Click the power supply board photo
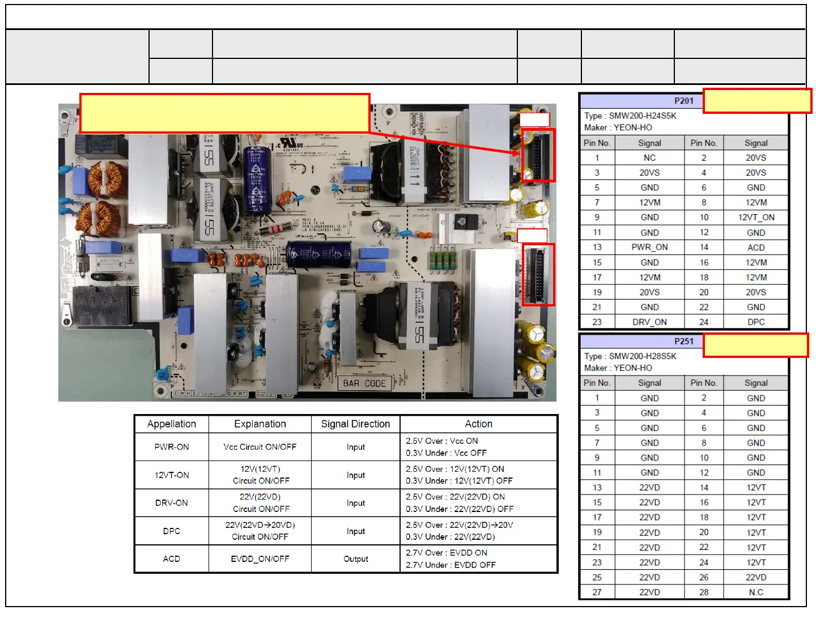 [x=307, y=253]
